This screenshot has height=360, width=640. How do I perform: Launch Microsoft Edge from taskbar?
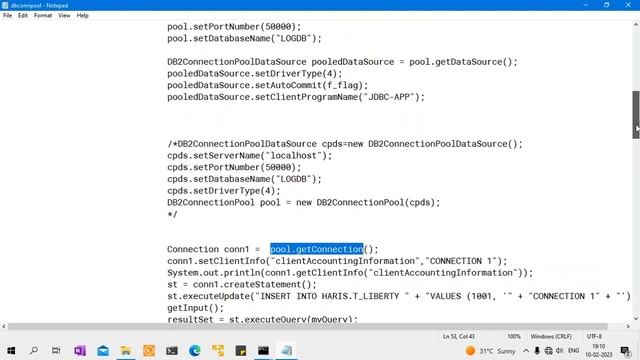click(195, 351)
